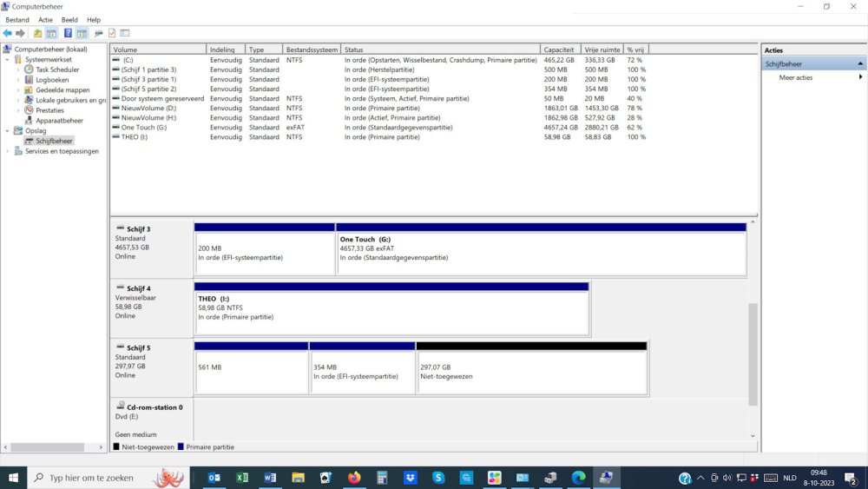Expand the Logboeken node arrow

pyautogui.click(x=18, y=80)
